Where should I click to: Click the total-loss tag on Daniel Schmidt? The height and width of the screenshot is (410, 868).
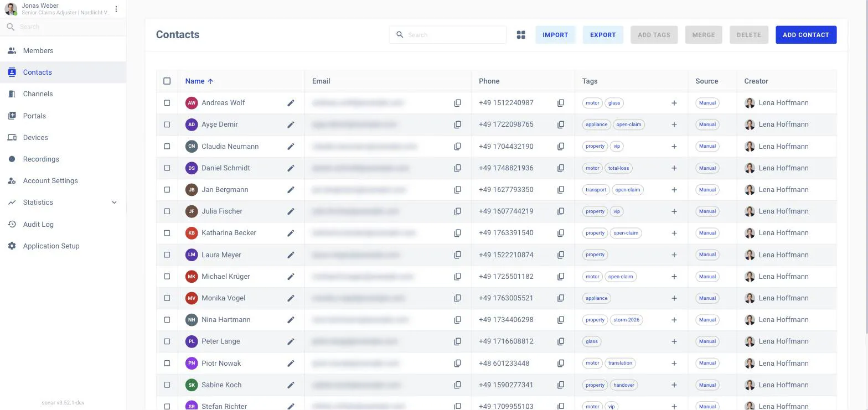tap(618, 168)
